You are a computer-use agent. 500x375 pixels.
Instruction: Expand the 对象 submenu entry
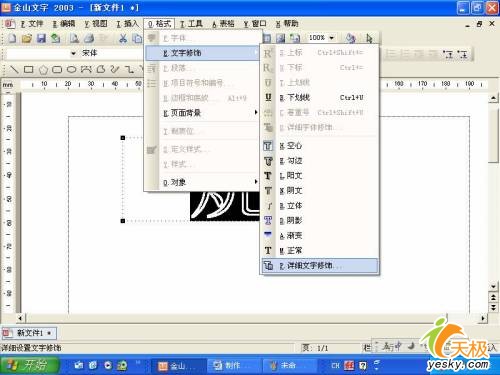[x=202, y=182]
